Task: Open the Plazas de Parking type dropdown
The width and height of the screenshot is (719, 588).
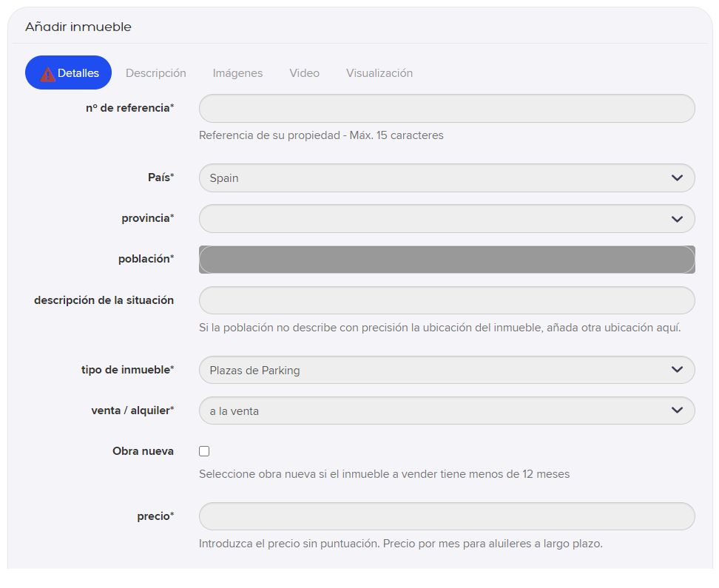Action: 447,370
